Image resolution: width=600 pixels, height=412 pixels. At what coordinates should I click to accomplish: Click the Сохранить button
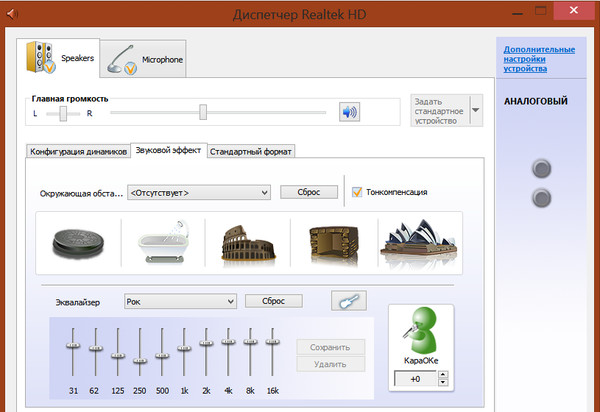click(x=330, y=347)
